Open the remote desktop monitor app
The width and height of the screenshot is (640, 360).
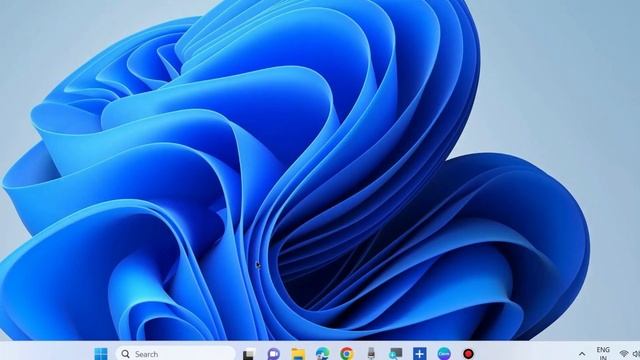(395, 353)
